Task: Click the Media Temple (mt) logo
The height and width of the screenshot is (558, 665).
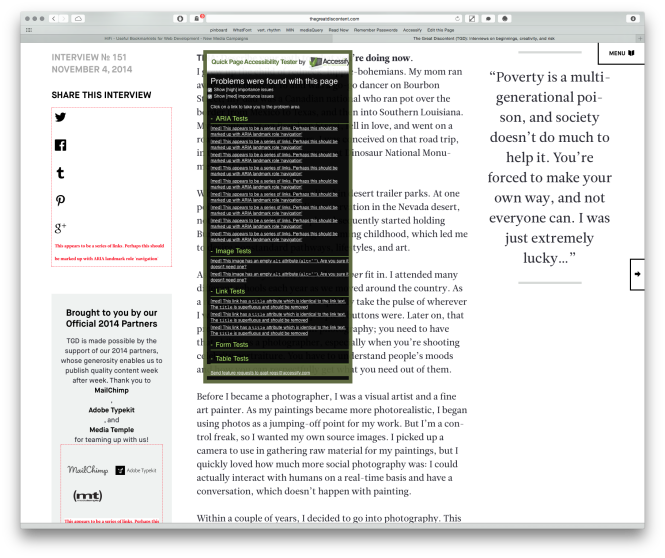Action: 88,496
